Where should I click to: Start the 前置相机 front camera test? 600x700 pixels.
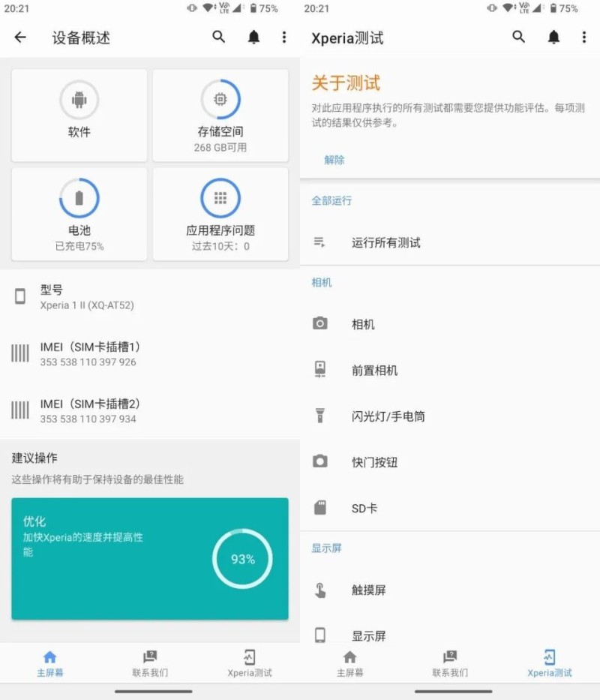click(319, 369)
